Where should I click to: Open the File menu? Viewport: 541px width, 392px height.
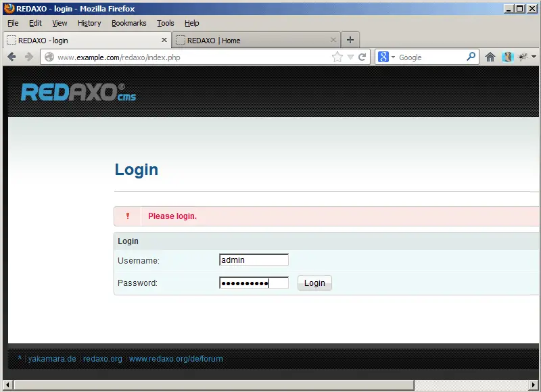(x=13, y=23)
